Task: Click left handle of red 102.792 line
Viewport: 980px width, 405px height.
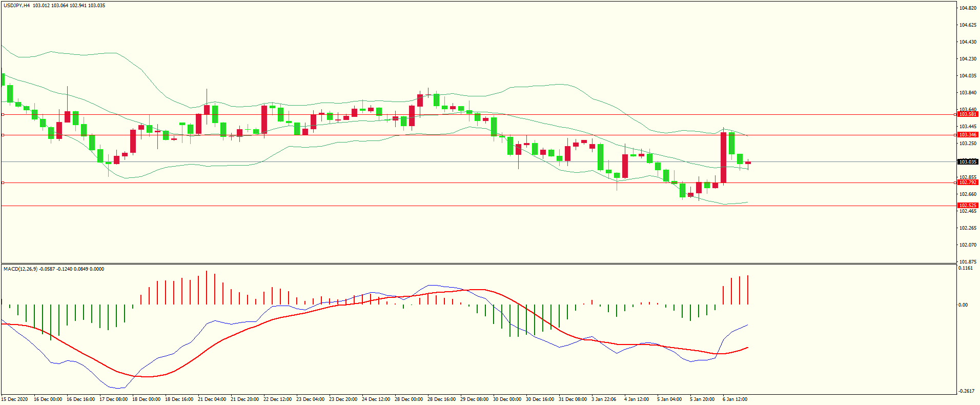Action: click(x=3, y=183)
